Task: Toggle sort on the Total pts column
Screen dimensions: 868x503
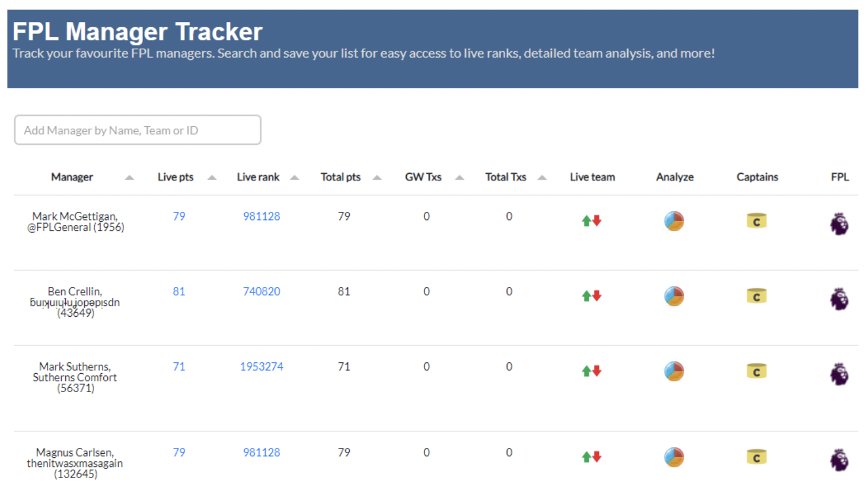Action: [x=377, y=177]
